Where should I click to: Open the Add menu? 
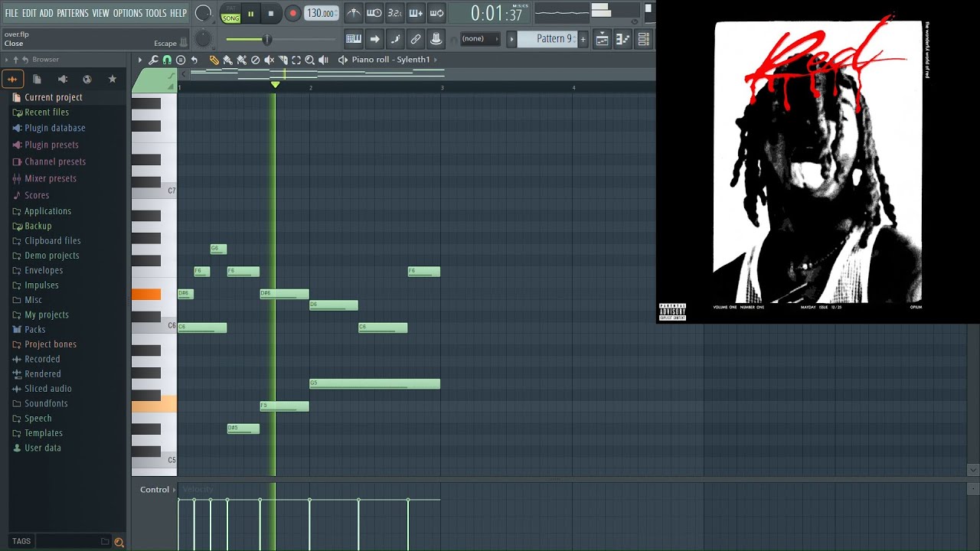[x=47, y=13]
